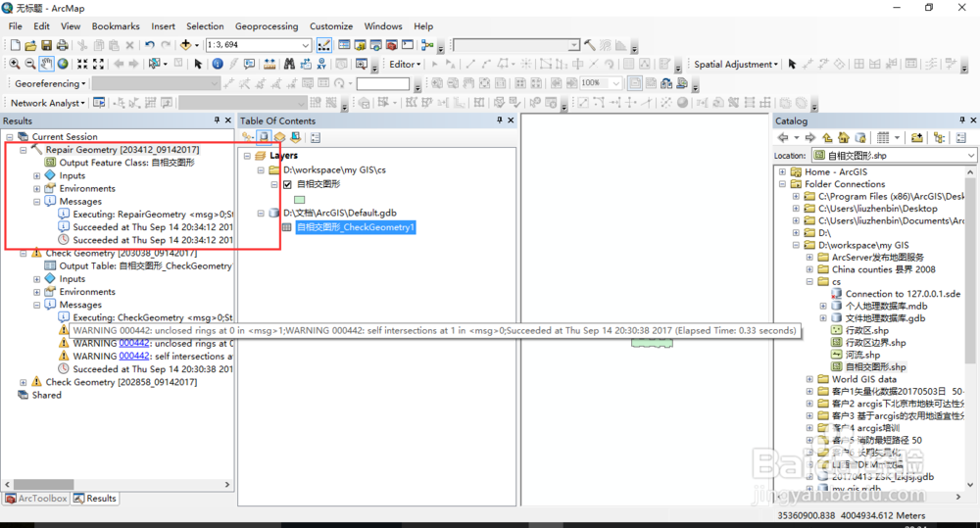Screen dimensions: 980x528
Task: Open the 000442 link in self intersections warning
Action: coord(133,357)
